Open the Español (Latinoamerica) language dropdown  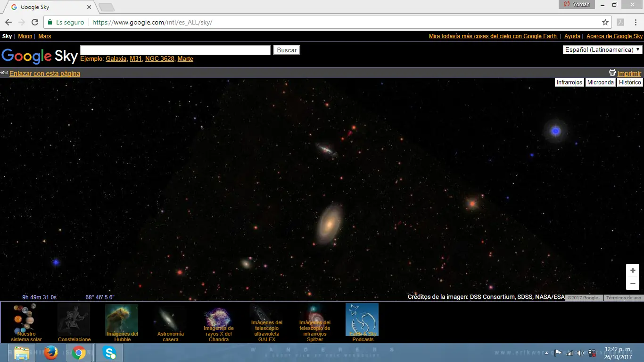point(603,49)
